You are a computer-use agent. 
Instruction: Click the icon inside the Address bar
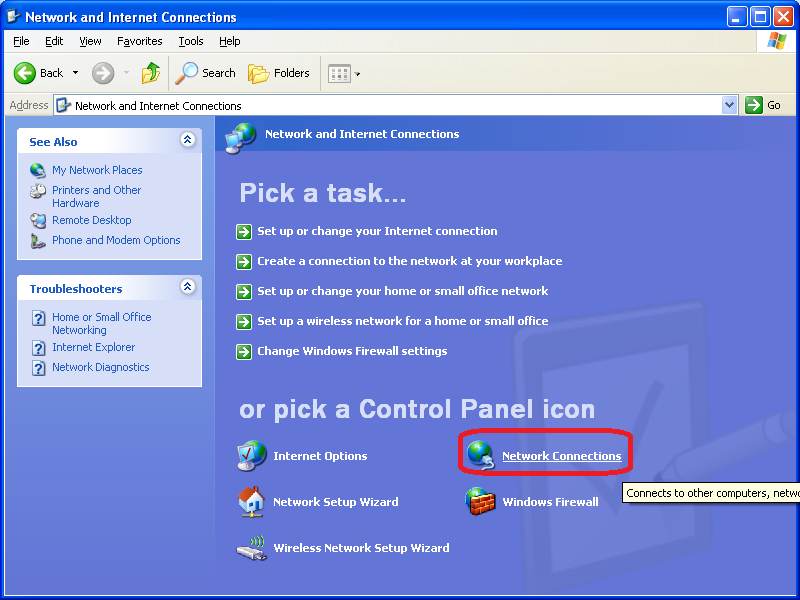pos(63,105)
